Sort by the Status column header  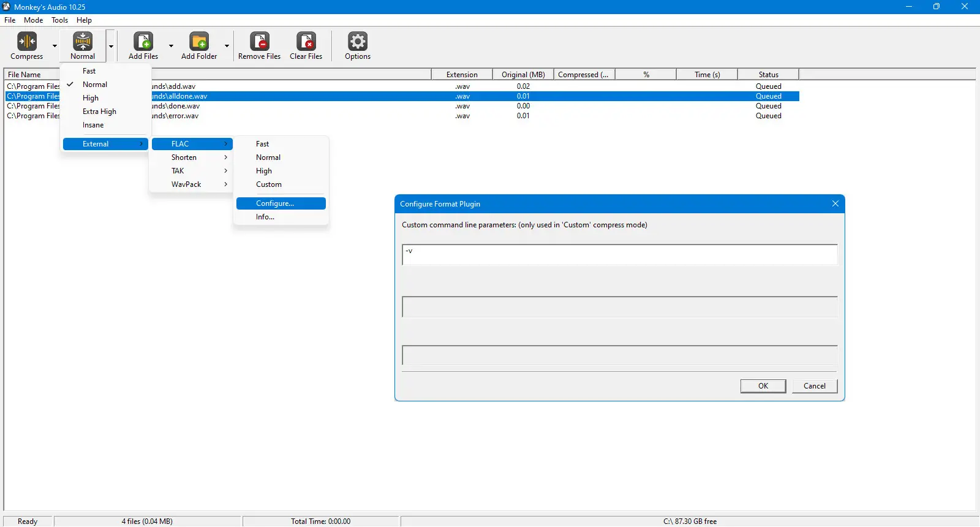click(768, 75)
